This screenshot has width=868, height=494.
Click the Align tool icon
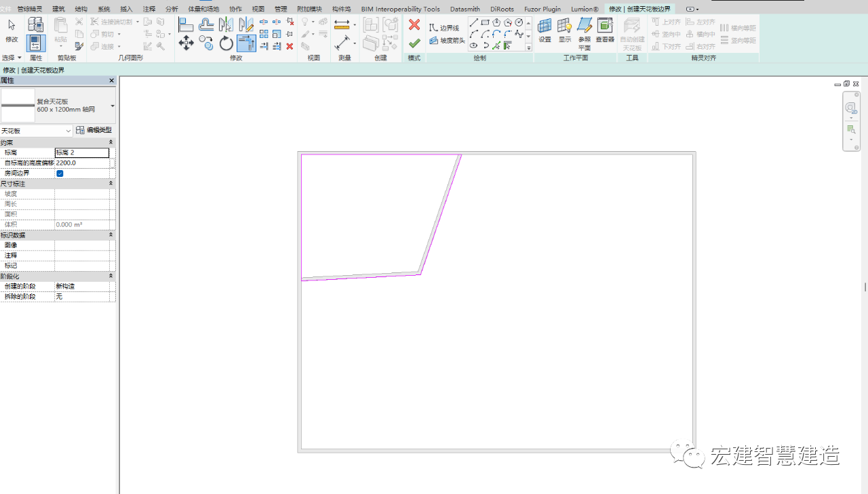(x=186, y=25)
